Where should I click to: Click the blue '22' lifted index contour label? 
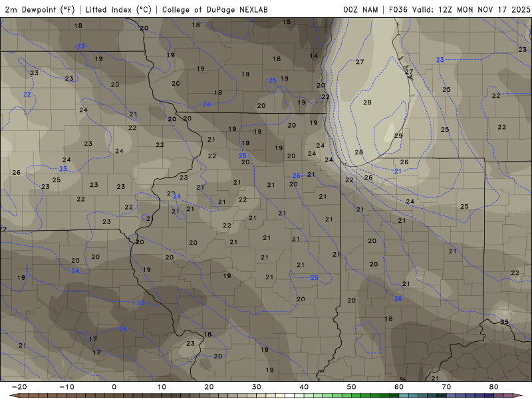click(x=27, y=94)
